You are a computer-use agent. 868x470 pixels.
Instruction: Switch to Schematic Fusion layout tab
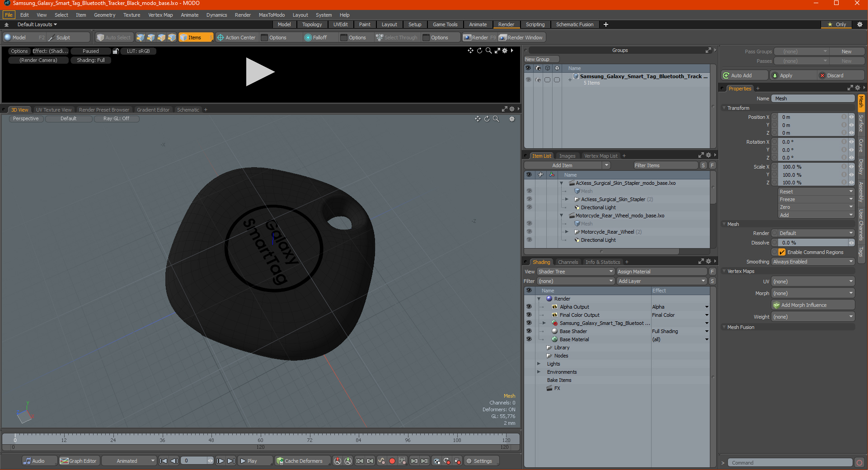[x=575, y=24]
